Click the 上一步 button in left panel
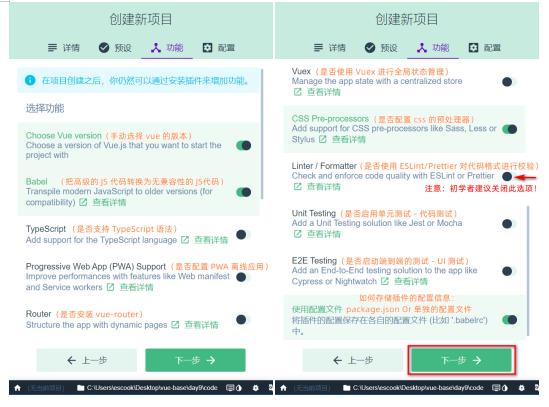 coord(86,360)
